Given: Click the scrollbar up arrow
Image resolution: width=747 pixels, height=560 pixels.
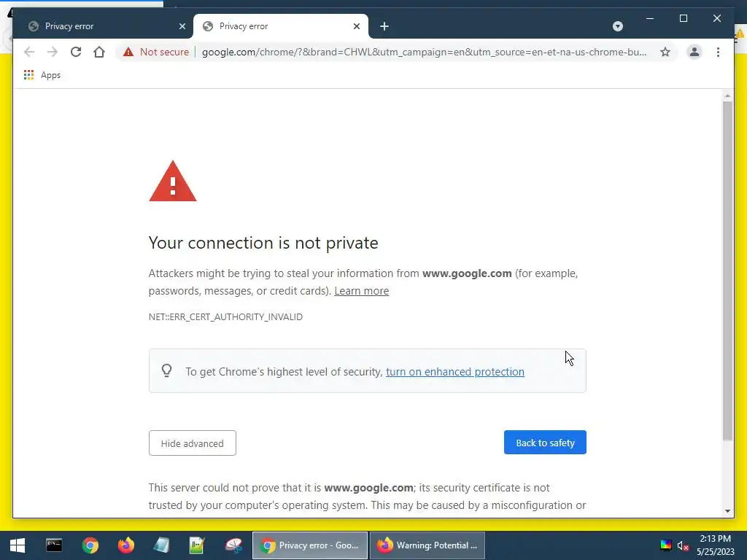Looking at the screenshot, I should [x=727, y=96].
